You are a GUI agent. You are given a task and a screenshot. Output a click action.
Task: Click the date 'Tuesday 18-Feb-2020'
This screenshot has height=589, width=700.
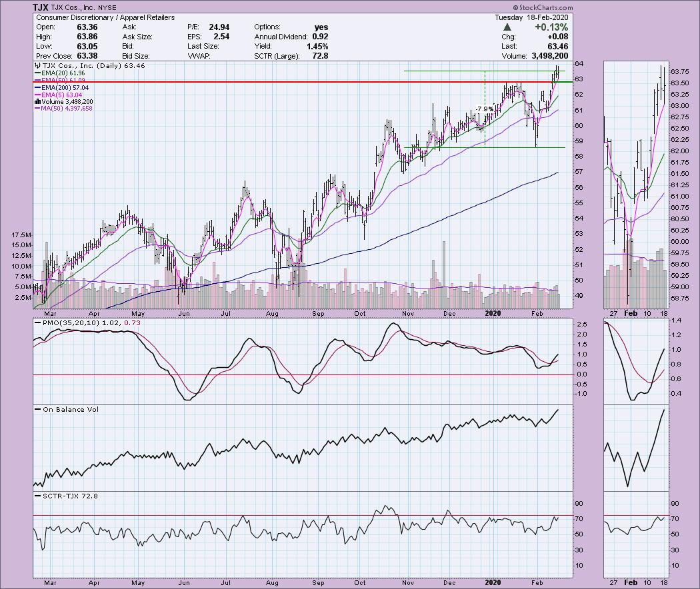coord(531,17)
